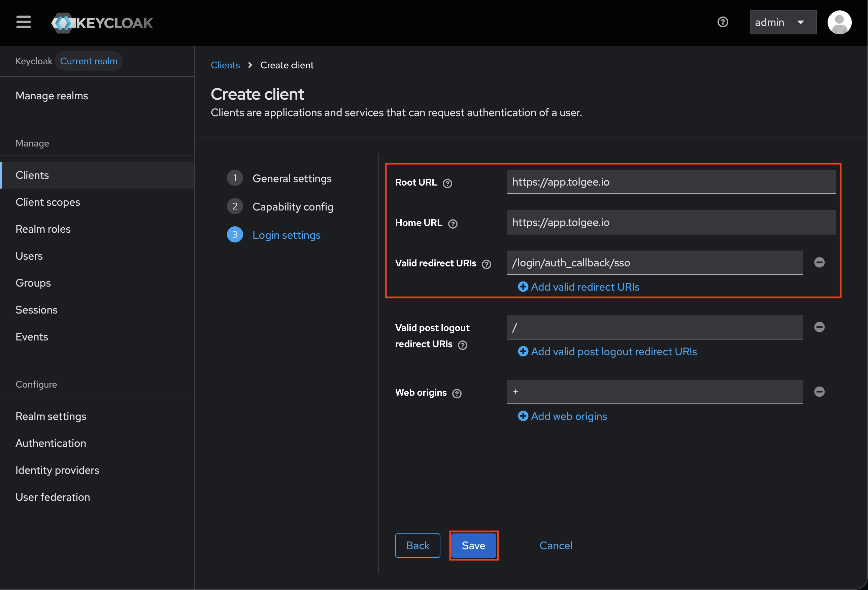Toggle the hamburger sidebar menu

pyautogui.click(x=23, y=22)
